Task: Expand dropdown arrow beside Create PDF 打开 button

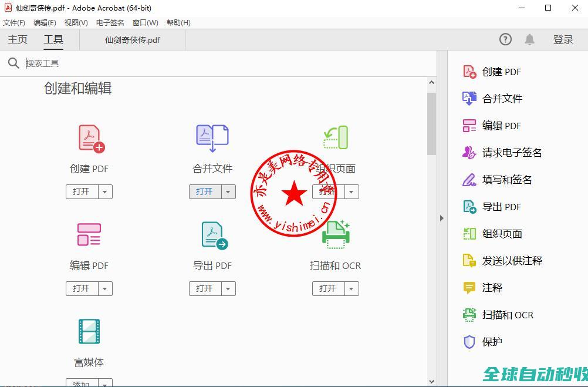Action: coord(104,192)
